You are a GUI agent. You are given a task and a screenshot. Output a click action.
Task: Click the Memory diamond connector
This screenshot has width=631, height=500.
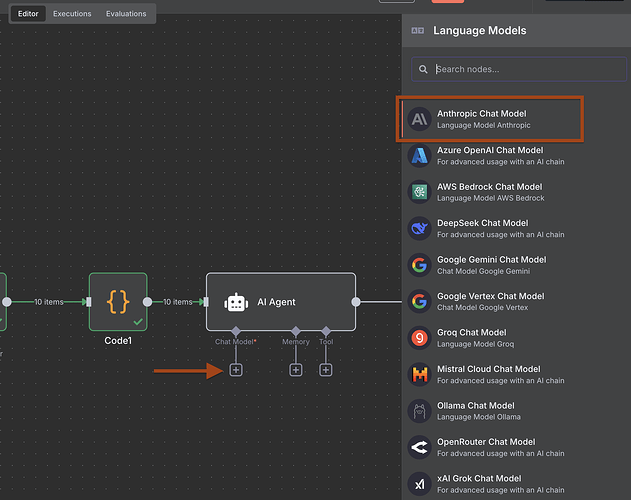tap(296, 331)
